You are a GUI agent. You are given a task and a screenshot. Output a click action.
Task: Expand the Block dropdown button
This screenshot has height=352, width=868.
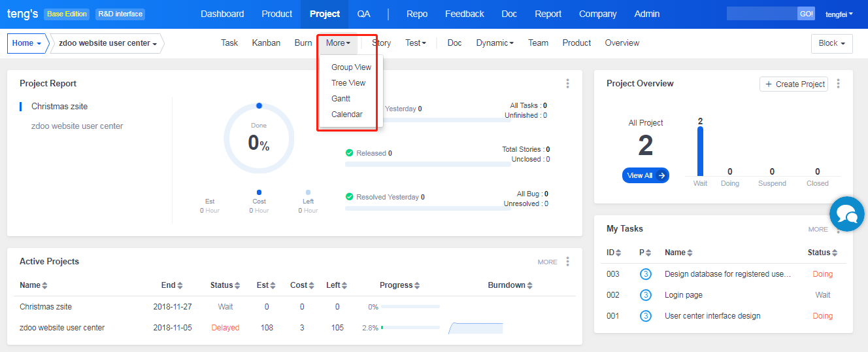tap(831, 43)
